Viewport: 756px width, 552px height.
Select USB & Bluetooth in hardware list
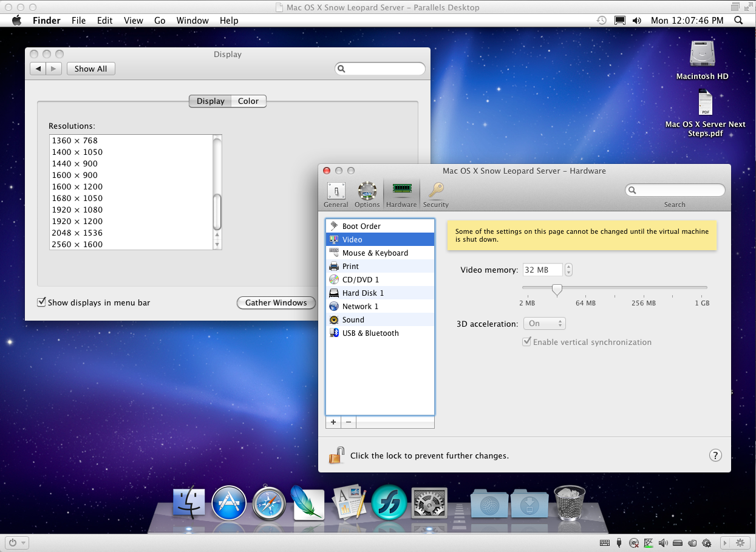[x=380, y=333]
